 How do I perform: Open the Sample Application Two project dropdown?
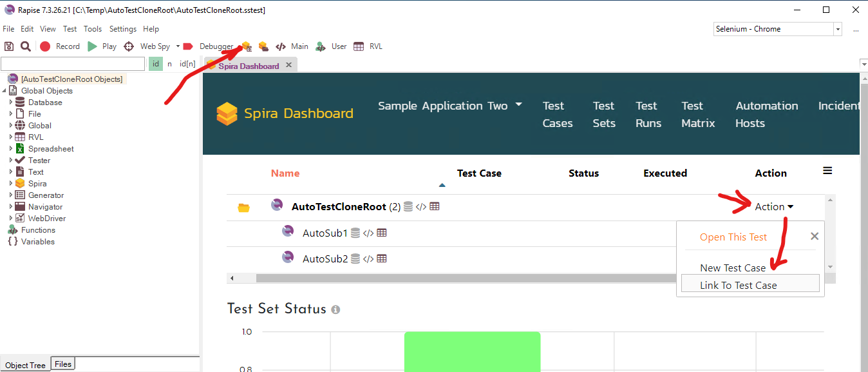point(449,106)
